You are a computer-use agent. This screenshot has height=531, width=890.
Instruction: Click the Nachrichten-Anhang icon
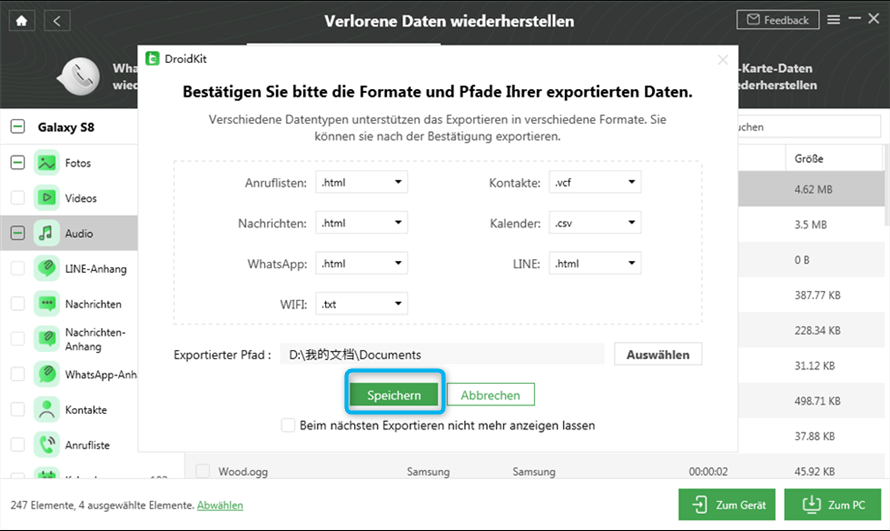(47, 339)
